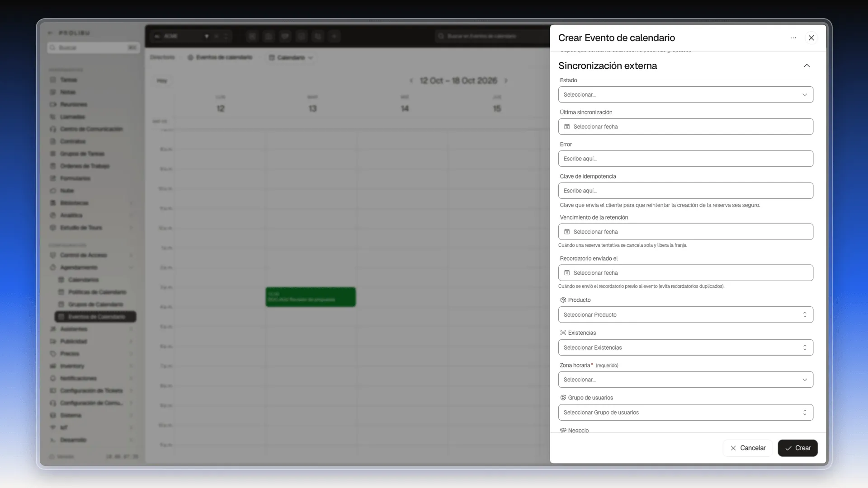The image size is (868, 488).
Task: Open Centro de Comunicación in sidebar
Action: tap(92, 129)
